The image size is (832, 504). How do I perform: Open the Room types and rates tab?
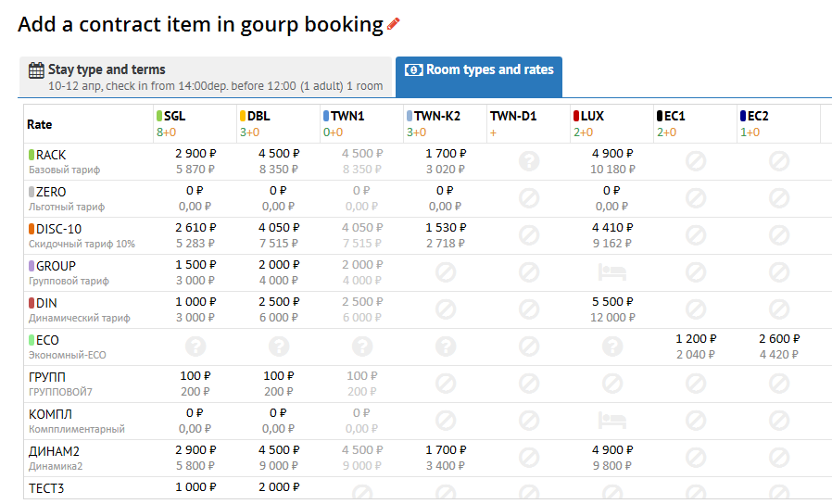[479, 77]
